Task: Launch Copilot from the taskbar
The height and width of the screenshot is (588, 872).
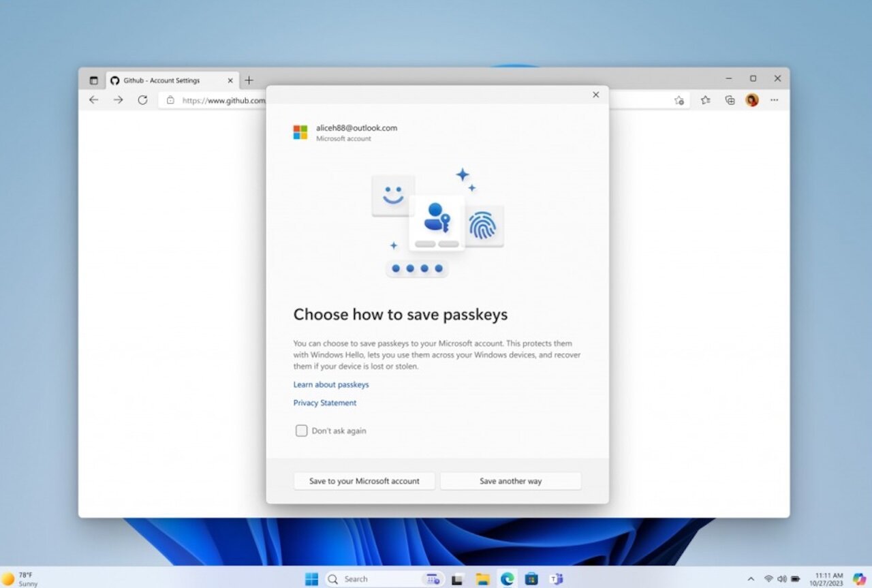Action: pyautogui.click(x=859, y=578)
